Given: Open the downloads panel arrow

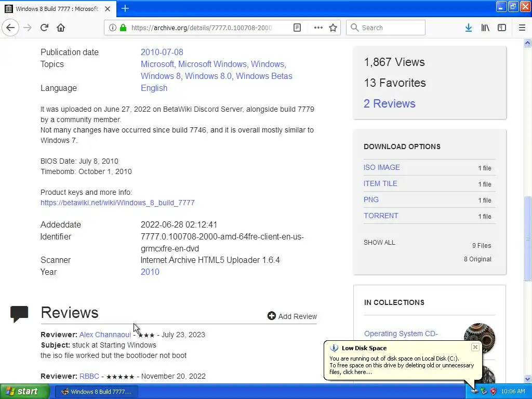Looking at the screenshot, I should 468,28.
